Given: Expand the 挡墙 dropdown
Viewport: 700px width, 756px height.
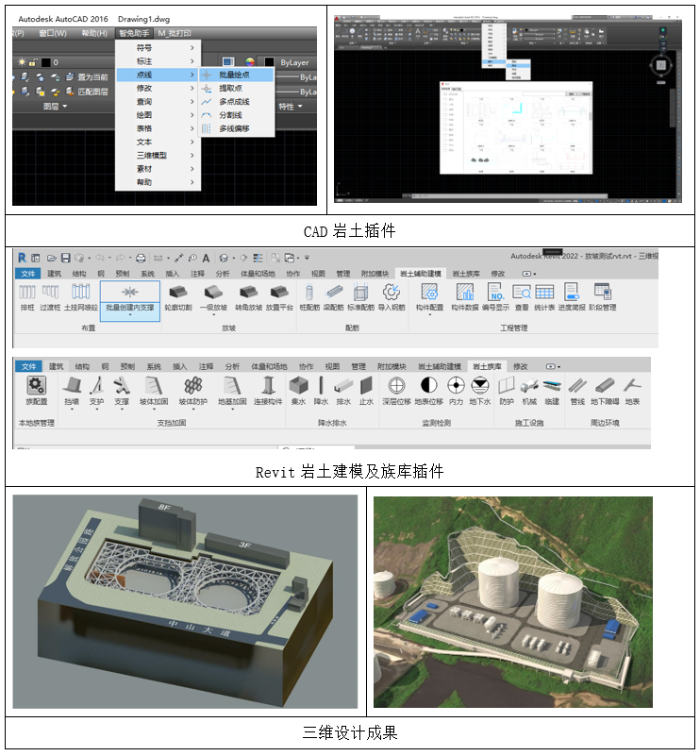Looking at the screenshot, I should [72, 410].
